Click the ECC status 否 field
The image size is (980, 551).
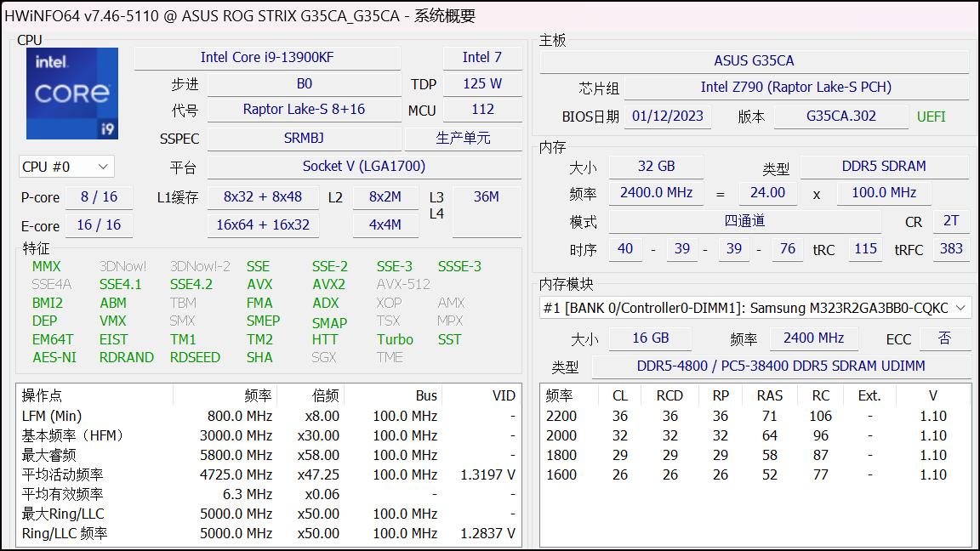pos(946,338)
